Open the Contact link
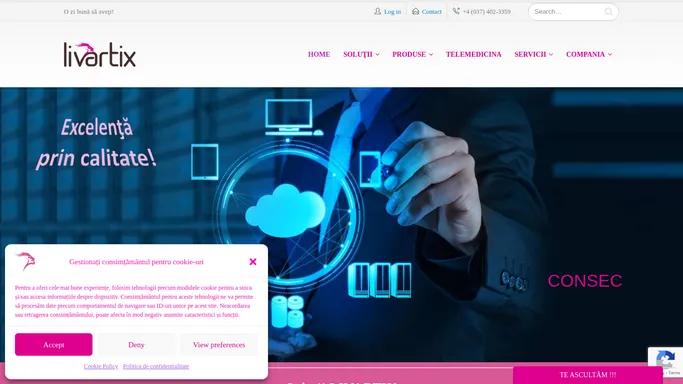The height and width of the screenshot is (384, 683). (x=431, y=12)
